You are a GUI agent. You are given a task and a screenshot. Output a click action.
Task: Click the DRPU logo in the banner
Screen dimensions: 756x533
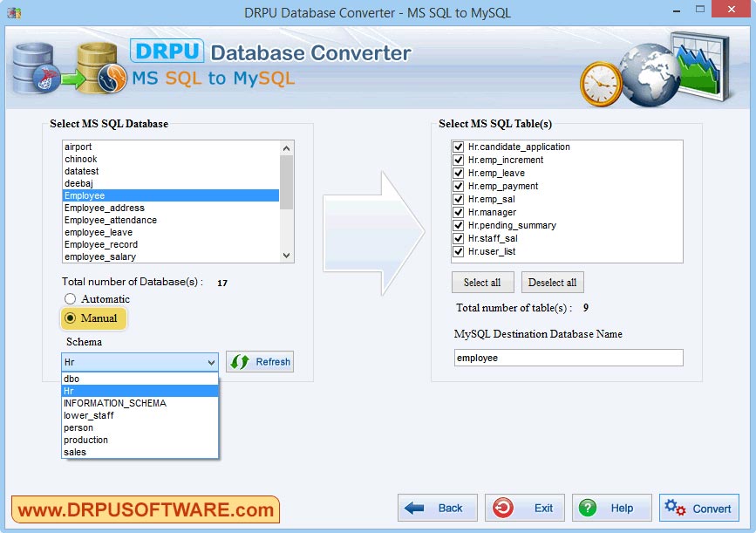[x=167, y=52]
